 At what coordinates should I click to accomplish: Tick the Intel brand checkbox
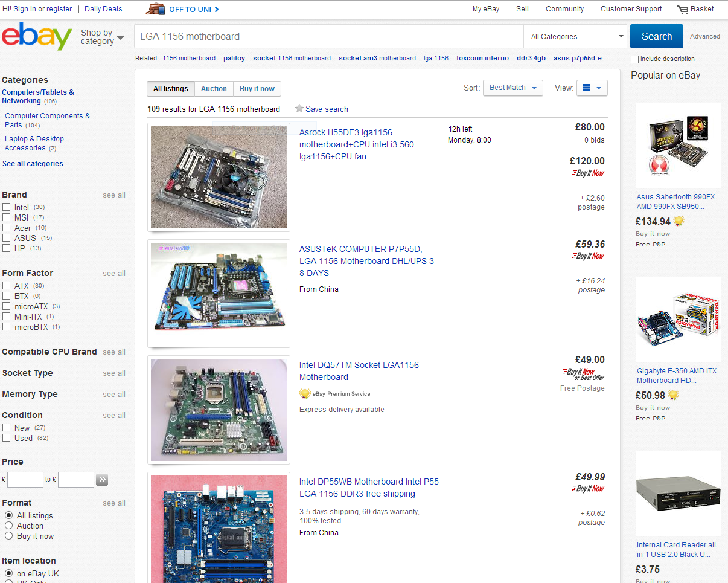coord(6,207)
